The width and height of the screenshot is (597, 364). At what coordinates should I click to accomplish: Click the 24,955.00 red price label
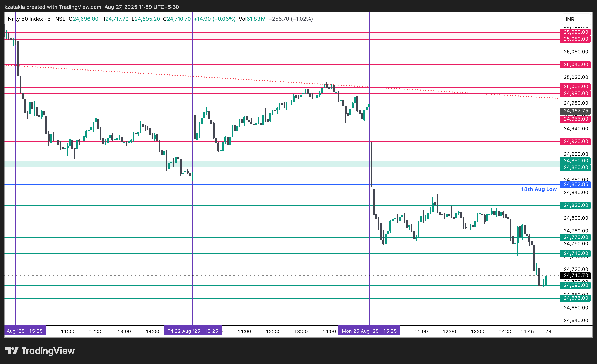click(x=575, y=119)
